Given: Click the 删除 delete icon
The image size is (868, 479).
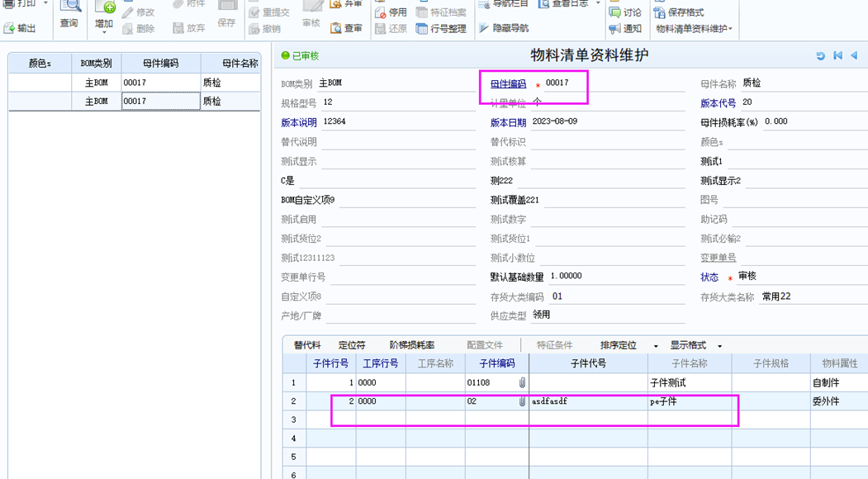Looking at the screenshot, I should [128, 28].
